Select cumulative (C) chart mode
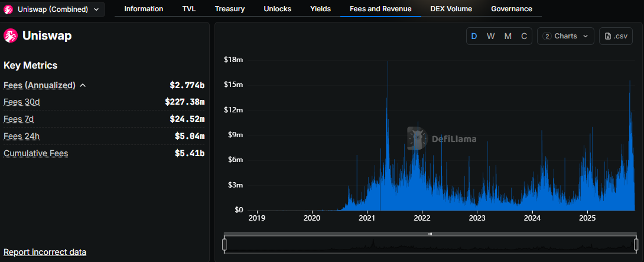Viewport: 644px width, 262px height. [x=524, y=36]
